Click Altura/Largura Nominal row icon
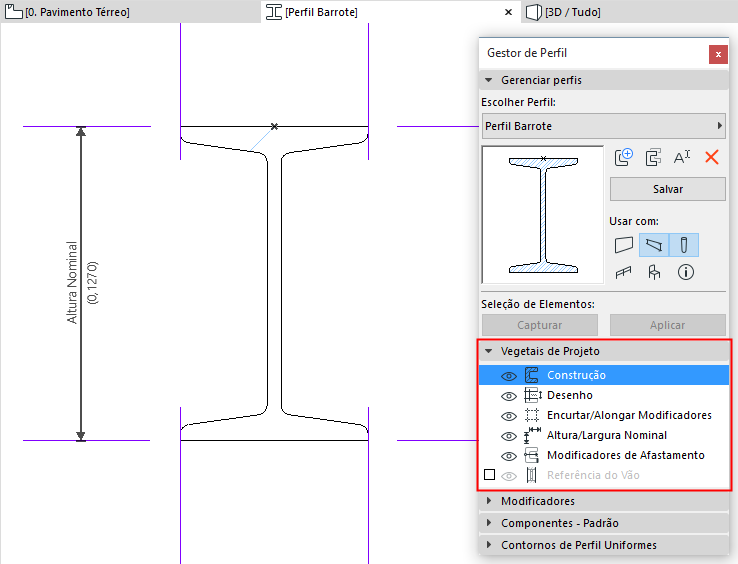This screenshot has width=738, height=564. point(532,435)
